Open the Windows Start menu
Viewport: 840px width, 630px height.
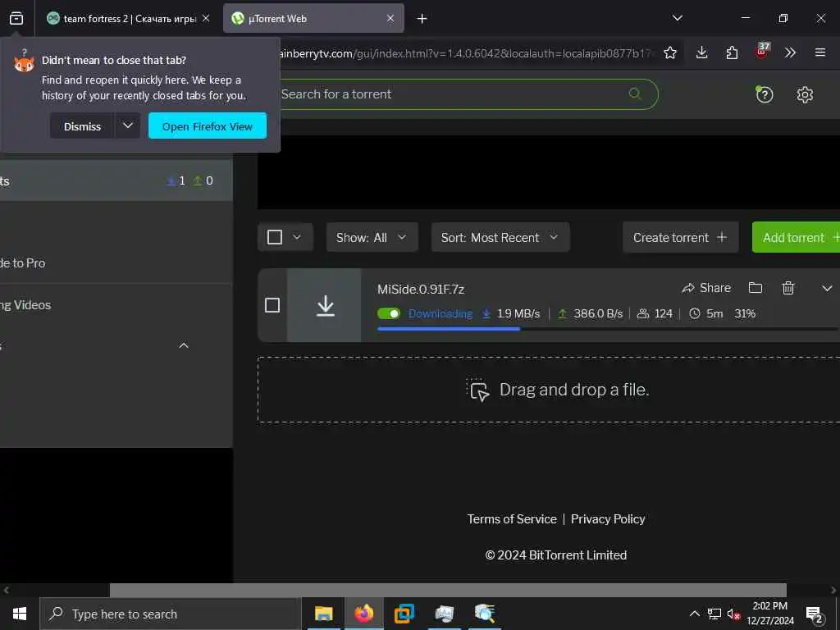(x=20, y=614)
